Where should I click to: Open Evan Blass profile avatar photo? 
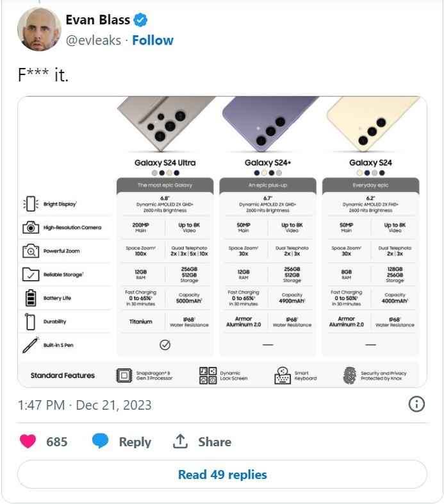coord(40,29)
